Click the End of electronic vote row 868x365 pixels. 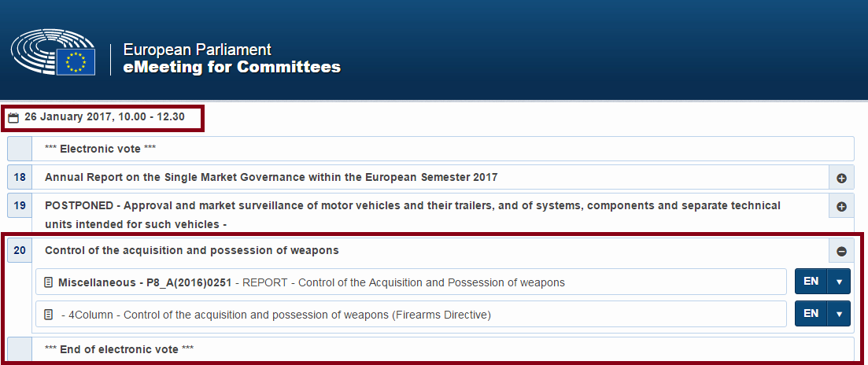click(127, 348)
